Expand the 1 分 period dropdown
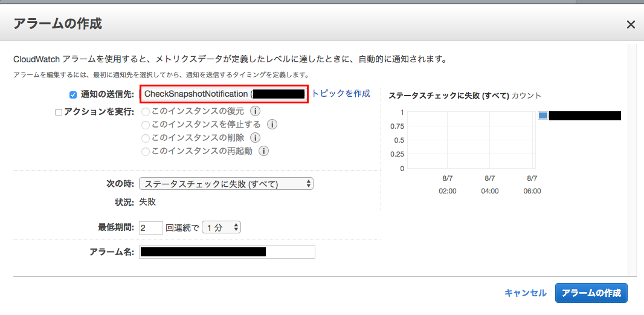Screen dimensions: 644x315 pyautogui.click(x=222, y=227)
